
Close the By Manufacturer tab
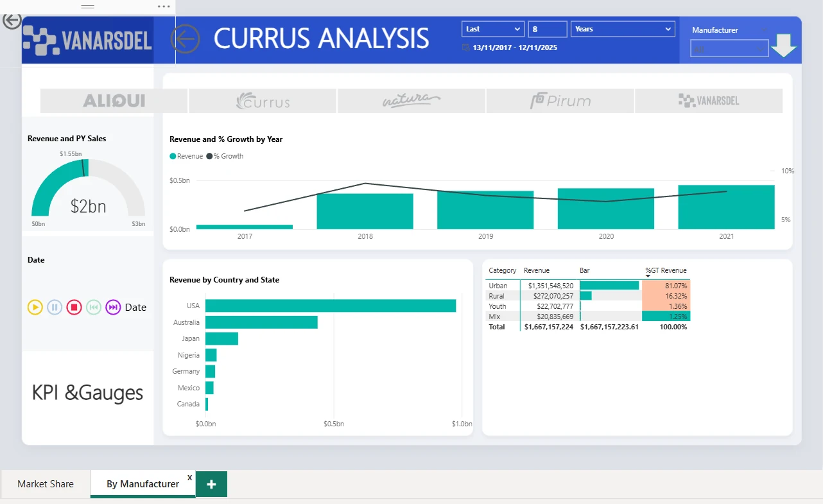pos(189,477)
